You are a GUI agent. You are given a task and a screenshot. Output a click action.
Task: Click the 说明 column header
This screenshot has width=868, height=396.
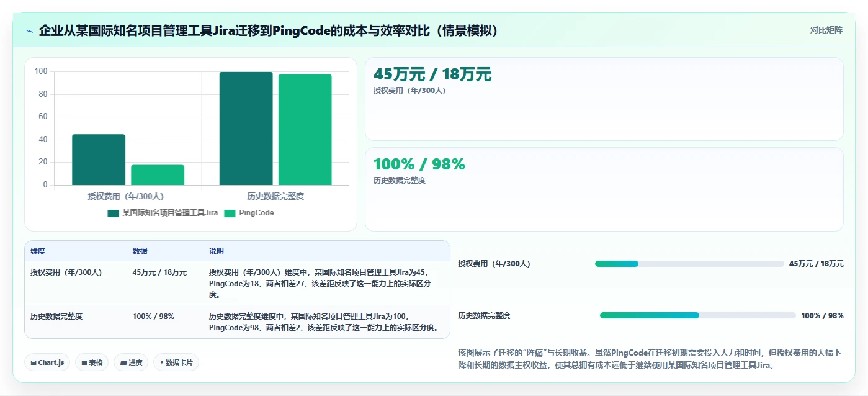pos(217,251)
